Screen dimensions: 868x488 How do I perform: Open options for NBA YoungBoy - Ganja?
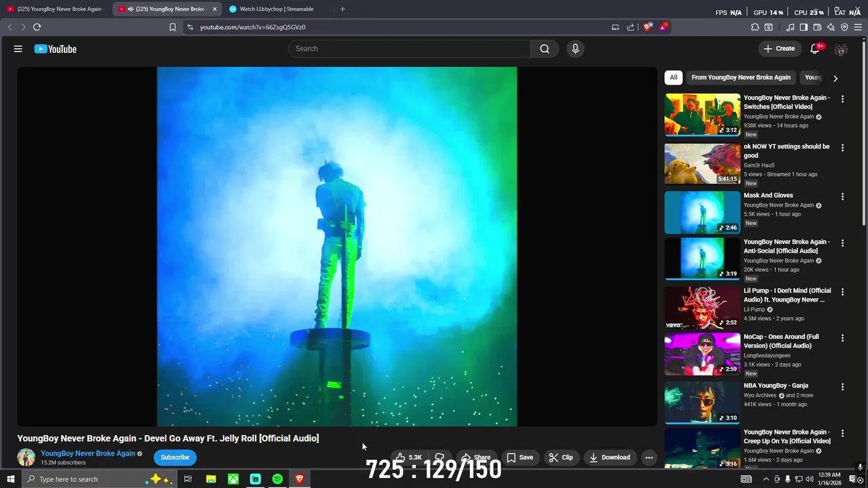tap(842, 387)
